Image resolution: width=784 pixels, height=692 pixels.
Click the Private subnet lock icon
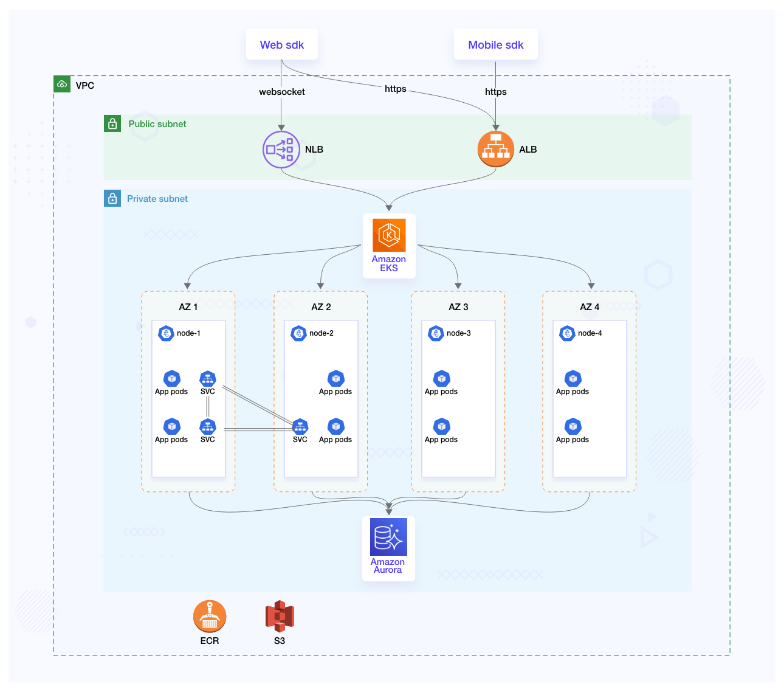coord(112,198)
